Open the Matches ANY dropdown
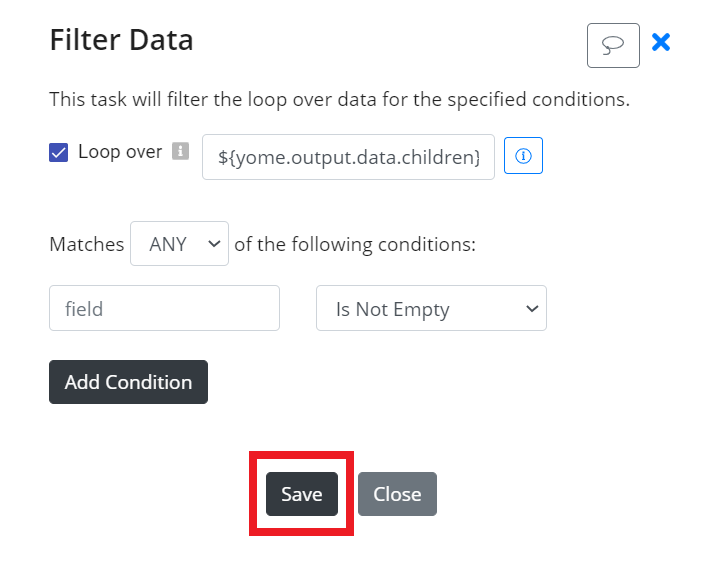The width and height of the screenshot is (701, 566). (179, 244)
